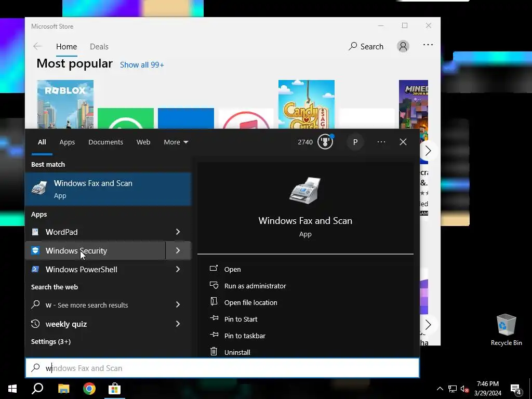Expand Windows Security details chevron
The width and height of the screenshot is (532, 399).
point(178,251)
